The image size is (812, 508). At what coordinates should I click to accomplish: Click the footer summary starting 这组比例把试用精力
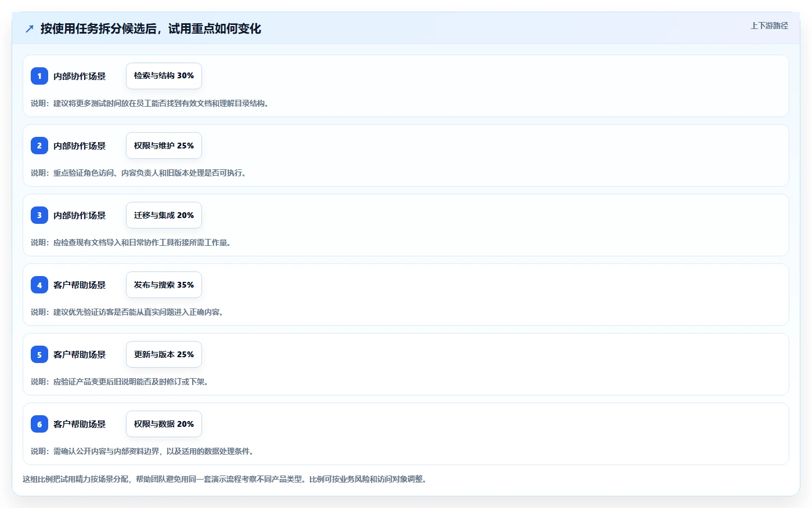click(x=225, y=479)
